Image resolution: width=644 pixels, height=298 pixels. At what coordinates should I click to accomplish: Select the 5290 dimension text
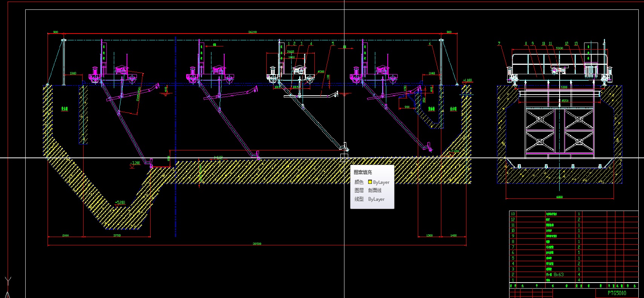[x=560, y=48]
